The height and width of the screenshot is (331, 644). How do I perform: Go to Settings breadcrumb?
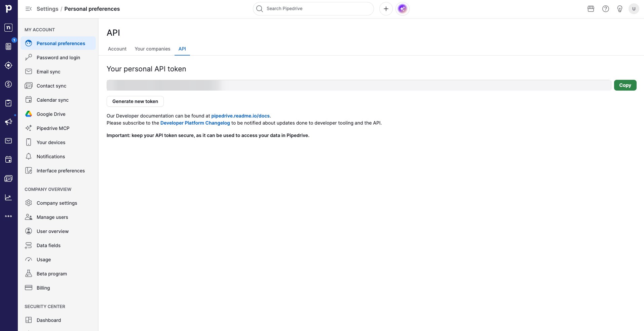pos(47,9)
